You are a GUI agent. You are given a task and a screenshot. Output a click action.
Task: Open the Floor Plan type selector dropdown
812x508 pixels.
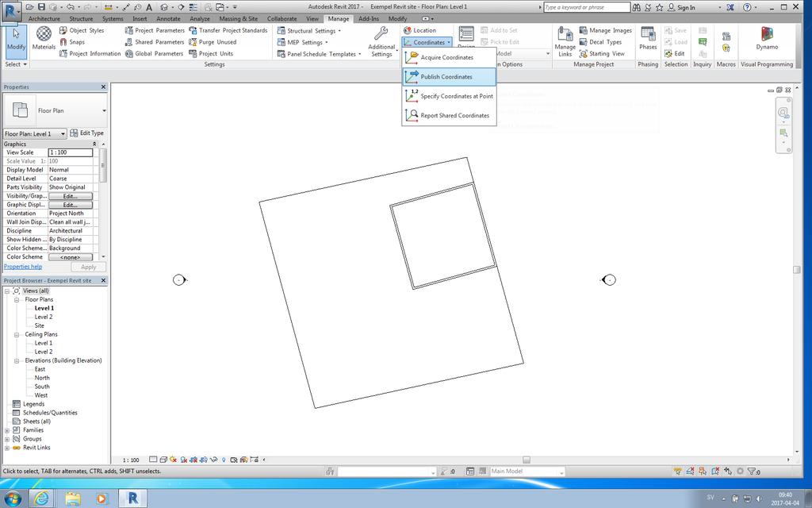tap(104, 110)
